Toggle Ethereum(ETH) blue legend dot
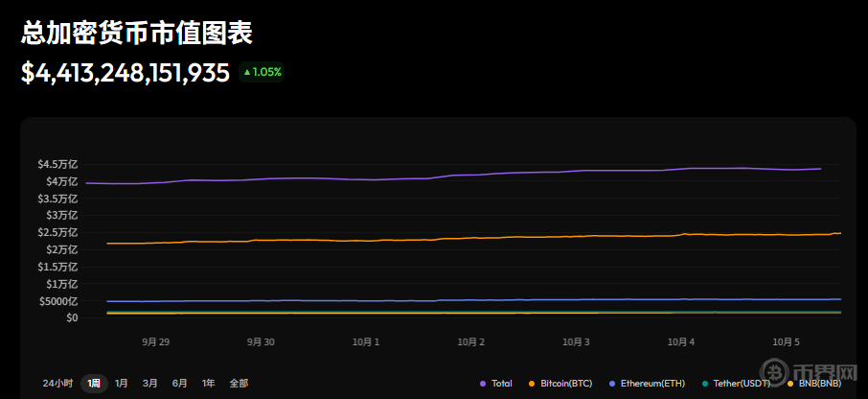Viewport: 868px width, 399px height. pos(613,384)
